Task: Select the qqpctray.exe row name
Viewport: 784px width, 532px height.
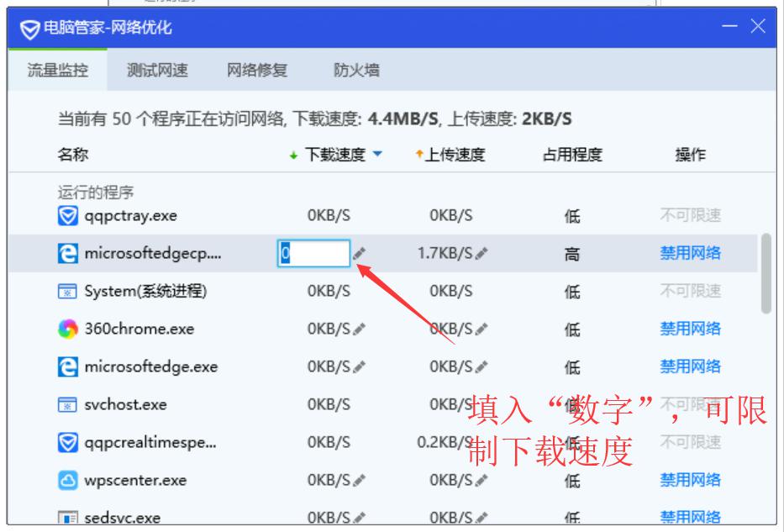Action: point(131,216)
